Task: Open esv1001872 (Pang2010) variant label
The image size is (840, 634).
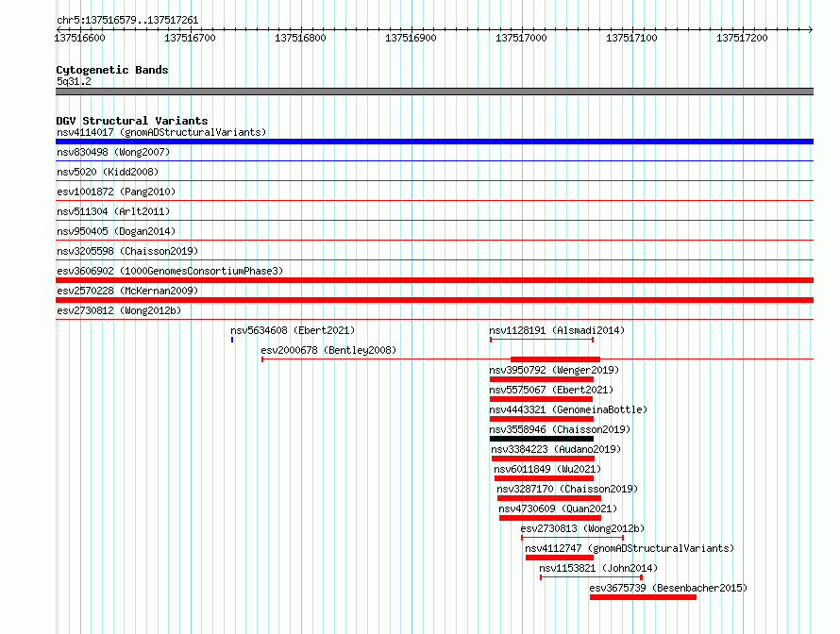Action: pos(116,192)
